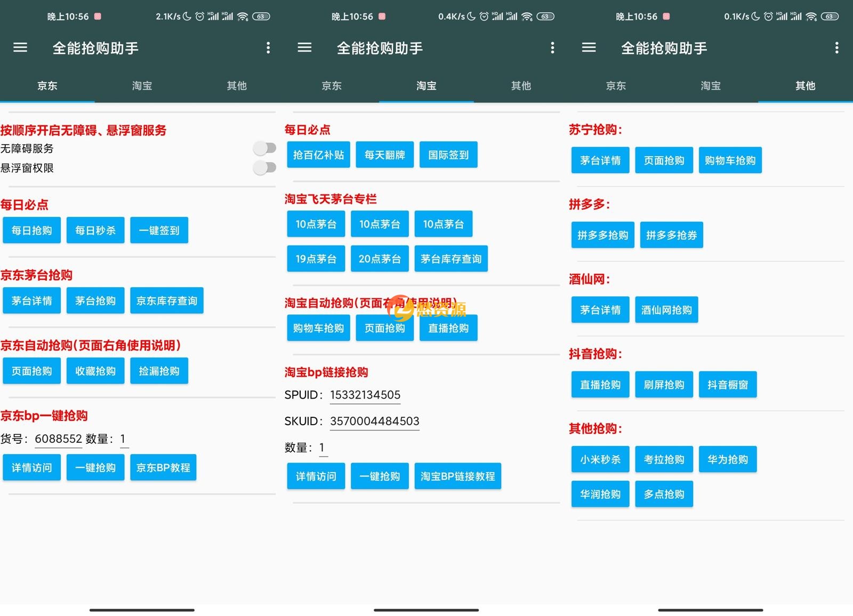853x616 pixels.
Task: Click the 一键签到 button
Action: click(159, 230)
